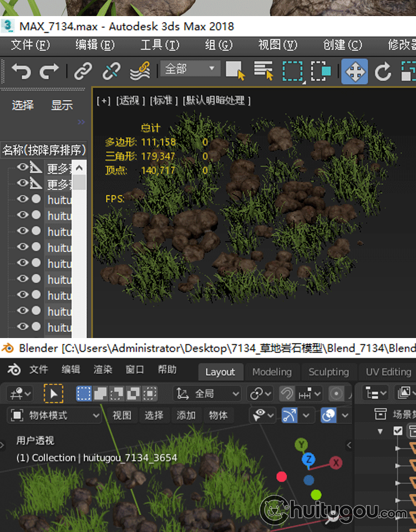Hide the first huitu object with eye icon
This screenshot has width=416, height=532.
click(22, 199)
